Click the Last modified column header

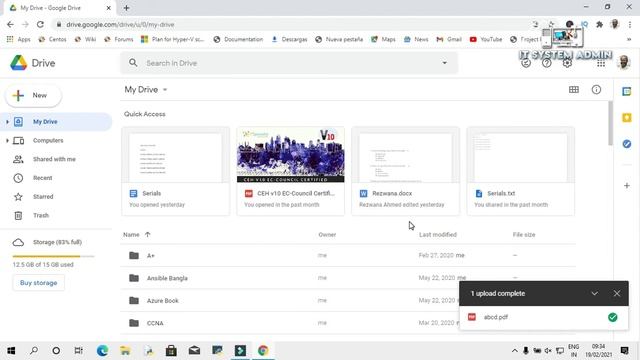point(438,235)
